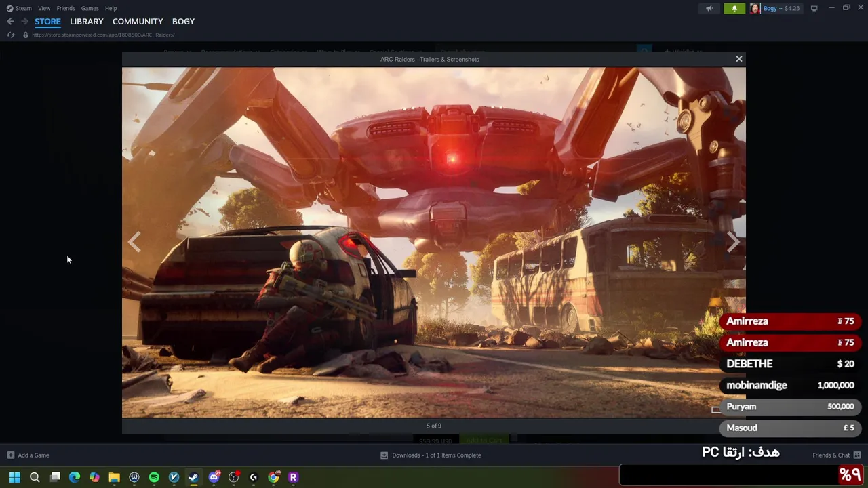This screenshot has width=868, height=488.
Task: Open the green notifications bell
Action: click(734, 9)
